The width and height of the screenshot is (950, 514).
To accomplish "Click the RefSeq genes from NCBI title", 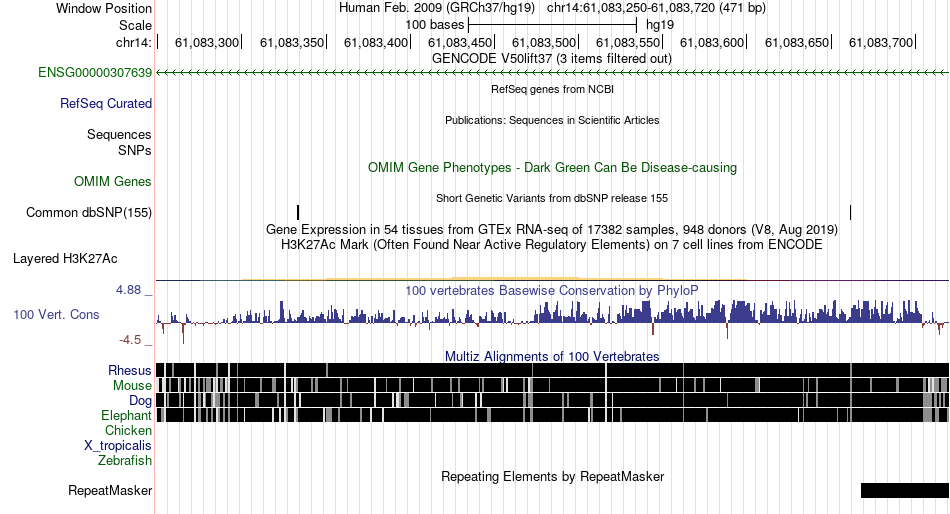I will [x=552, y=89].
